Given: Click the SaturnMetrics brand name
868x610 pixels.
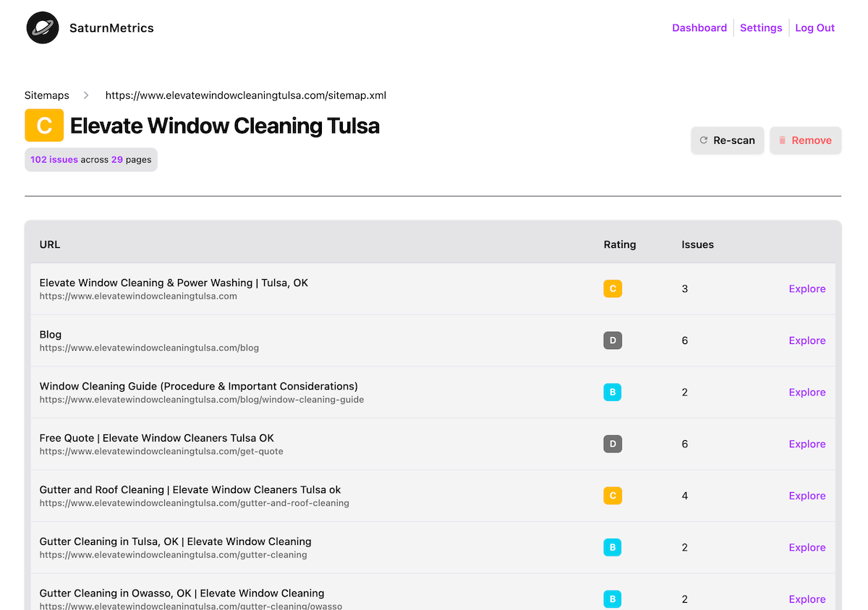Looking at the screenshot, I should tap(111, 28).
